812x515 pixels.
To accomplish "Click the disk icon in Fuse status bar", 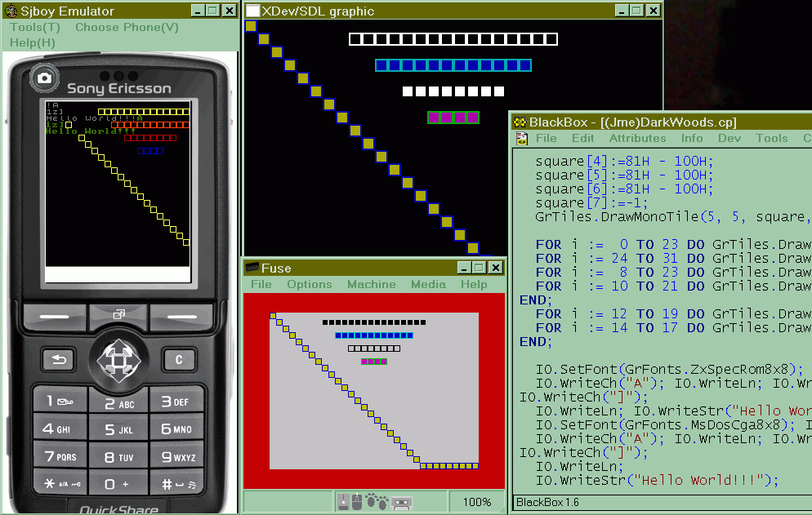I will (343, 502).
